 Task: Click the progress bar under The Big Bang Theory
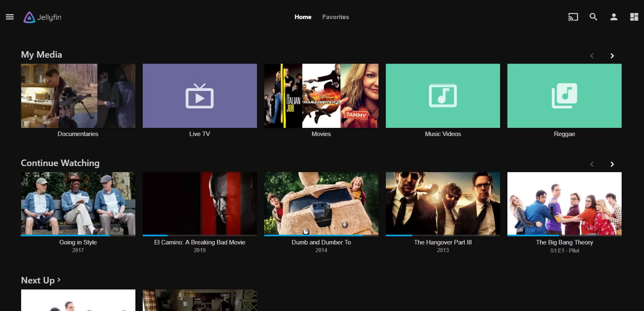coord(564,235)
